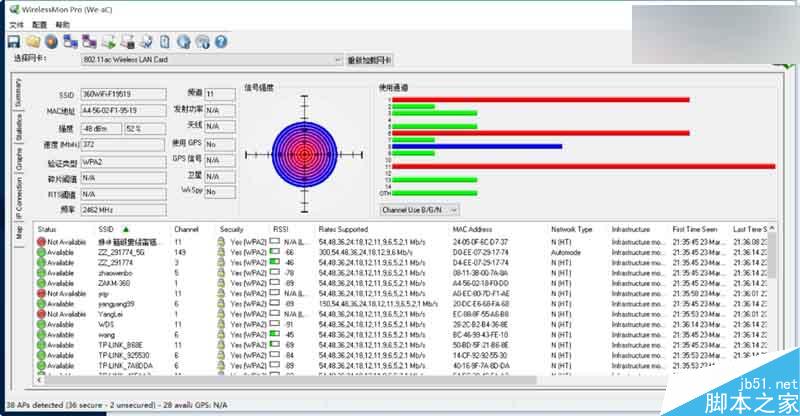Click the green status icon of the yangyang39 row
Viewport: 800px width, 416px height.
tap(41, 304)
